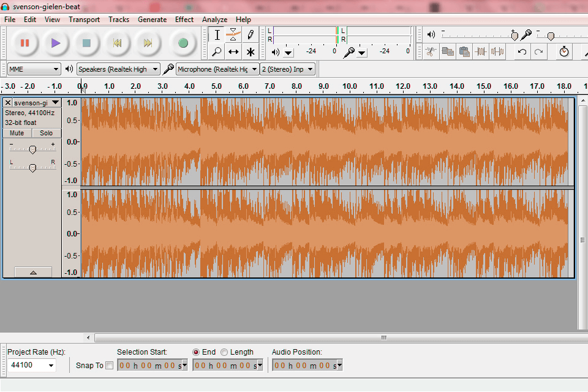Image resolution: width=588 pixels, height=392 pixels.
Task: Select the Time Shift tool
Action: (x=233, y=52)
